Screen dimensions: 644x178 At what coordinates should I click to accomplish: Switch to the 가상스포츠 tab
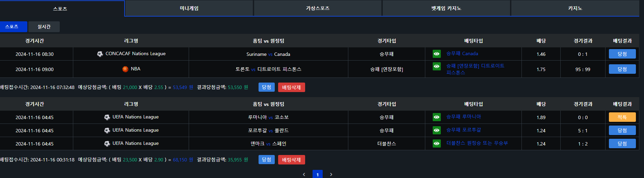318,8
